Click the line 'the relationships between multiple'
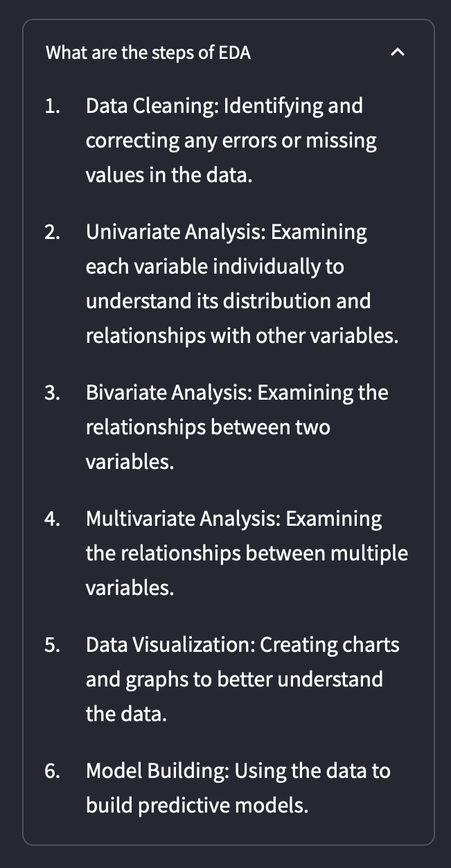Image resolution: width=451 pixels, height=868 pixels. 247,553
